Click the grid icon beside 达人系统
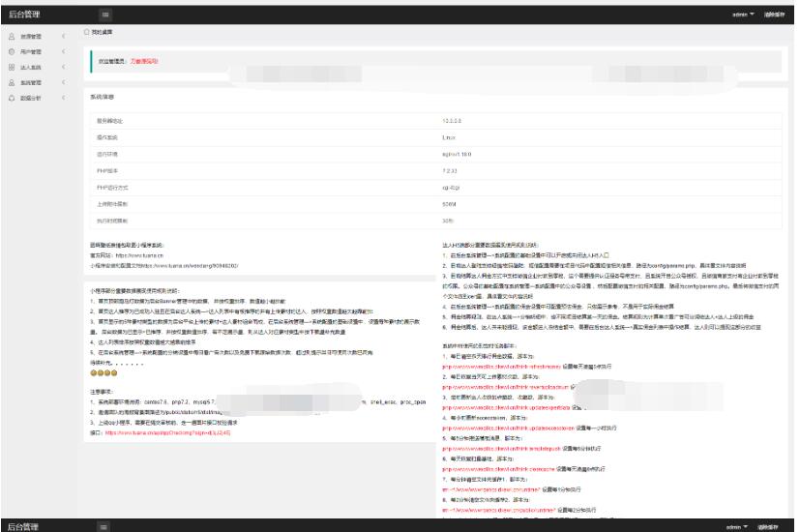Image resolution: width=800 pixels, height=532 pixels. (12, 68)
